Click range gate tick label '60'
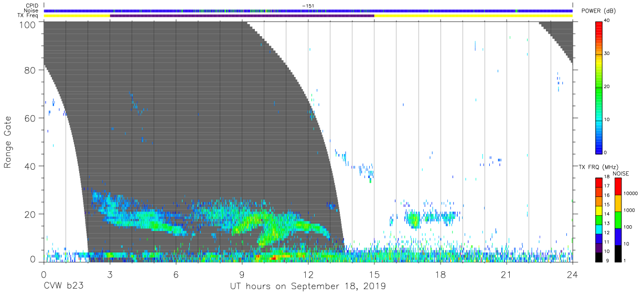The width and height of the screenshot is (644, 297). coord(30,118)
